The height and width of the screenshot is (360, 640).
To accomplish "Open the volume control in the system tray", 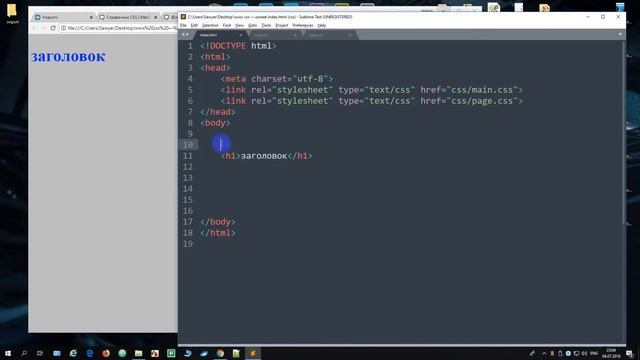I will 584,353.
